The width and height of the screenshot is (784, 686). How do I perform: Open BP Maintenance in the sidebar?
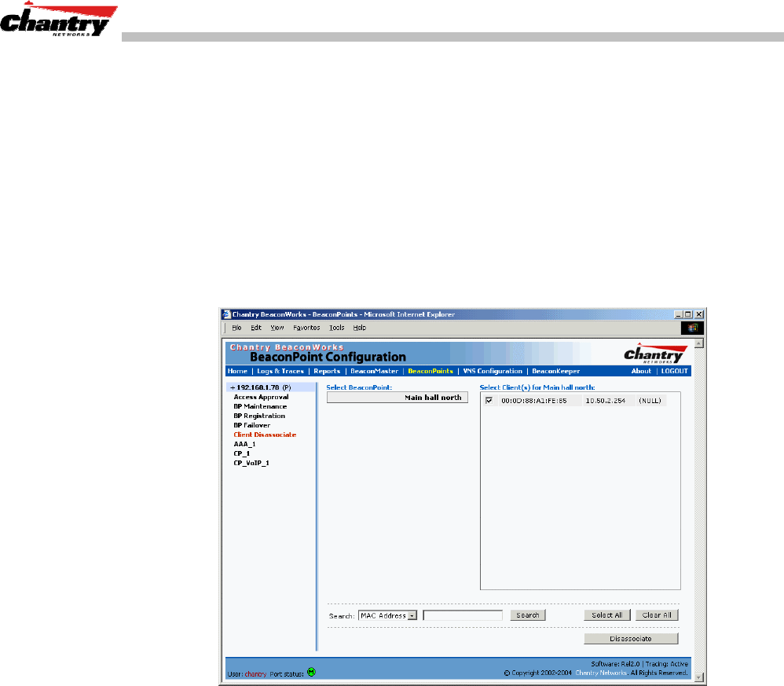(260, 406)
